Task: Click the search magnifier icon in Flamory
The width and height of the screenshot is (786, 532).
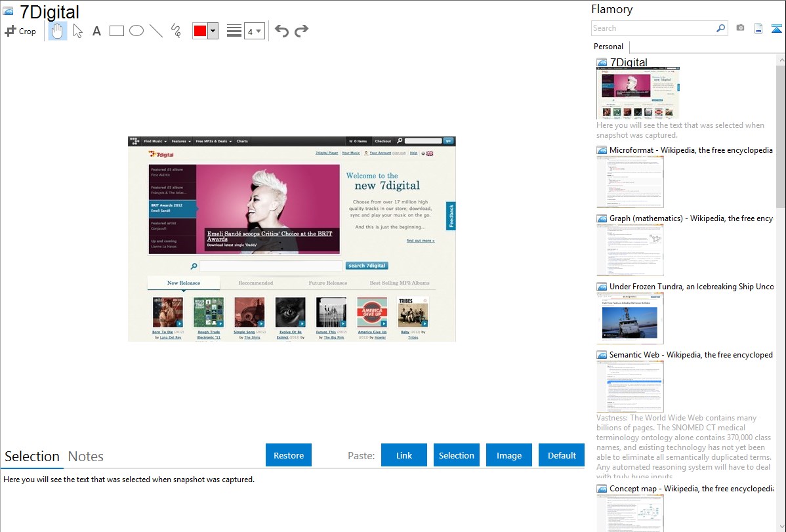Action: [720, 28]
